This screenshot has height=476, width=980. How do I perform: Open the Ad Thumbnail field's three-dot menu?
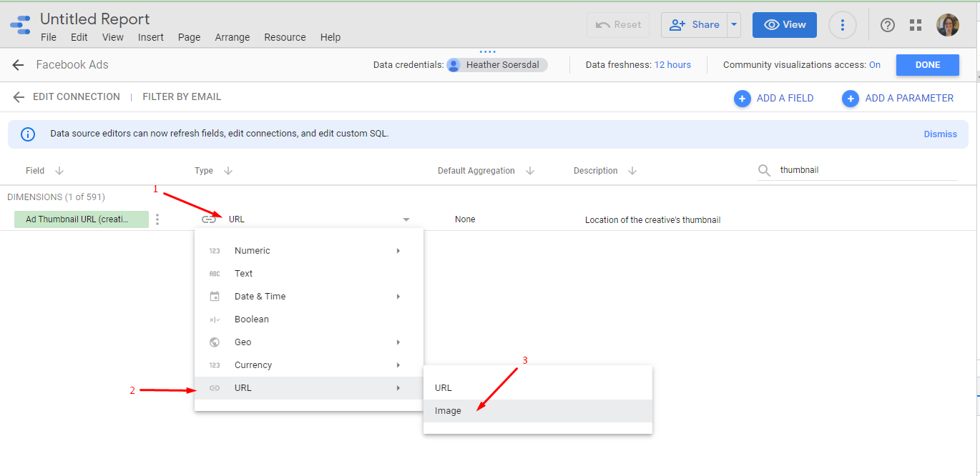pyautogui.click(x=157, y=219)
